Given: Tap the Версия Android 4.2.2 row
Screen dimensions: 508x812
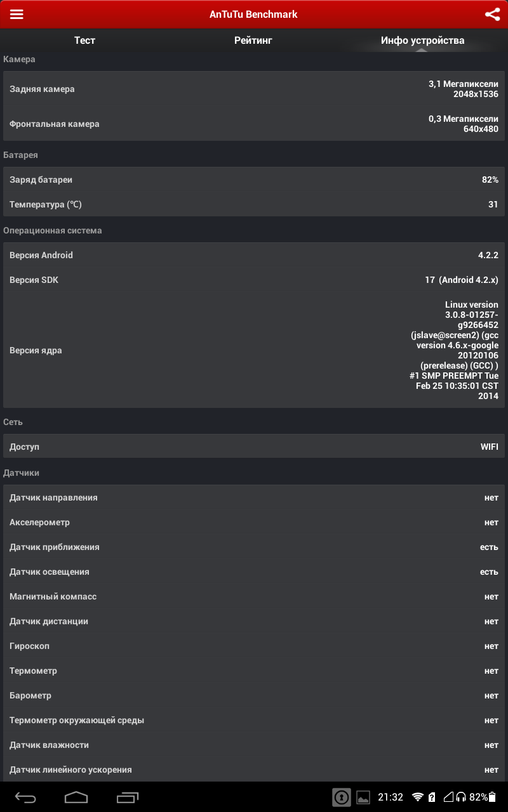Looking at the screenshot, I should [254, 255].
